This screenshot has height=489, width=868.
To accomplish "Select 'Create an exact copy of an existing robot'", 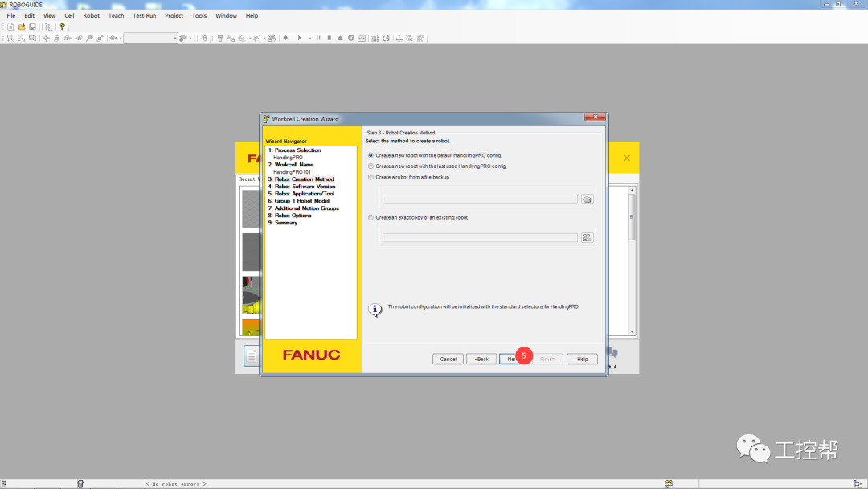I will 371,218.
